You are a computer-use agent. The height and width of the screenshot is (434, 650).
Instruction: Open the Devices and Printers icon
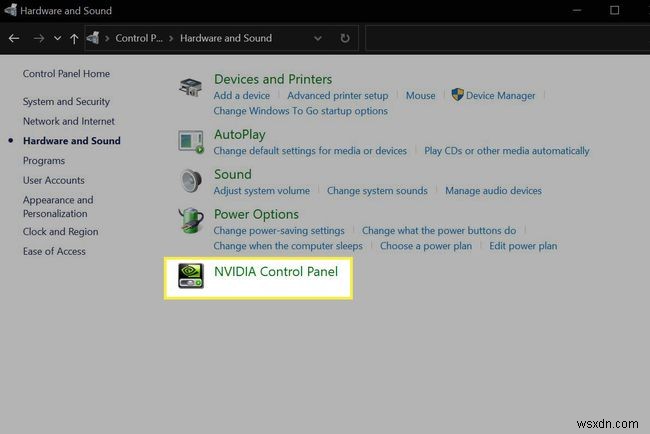coord(191,87)
